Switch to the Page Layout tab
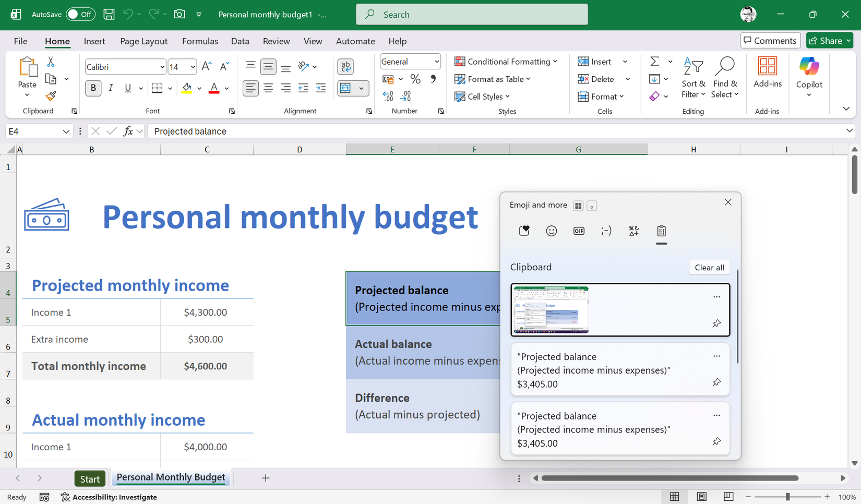 coord(143,41)
